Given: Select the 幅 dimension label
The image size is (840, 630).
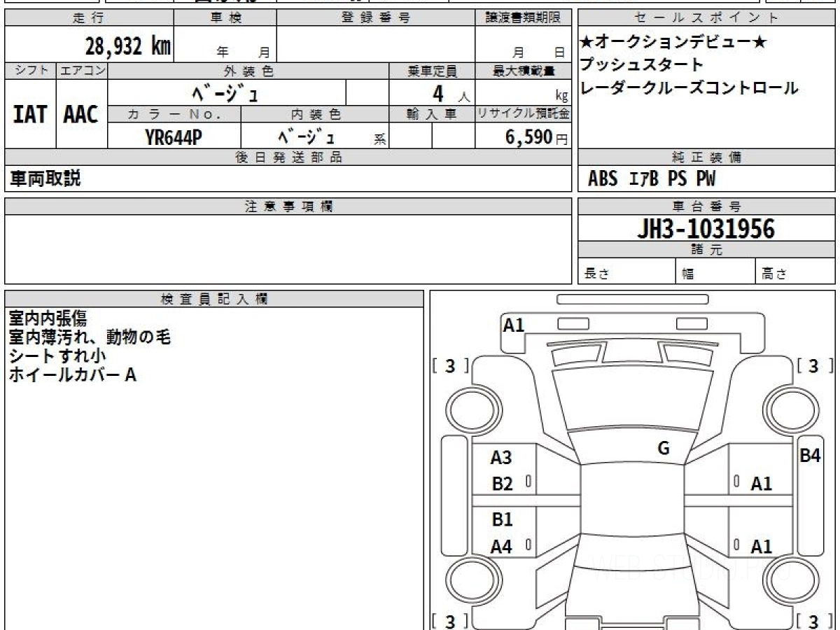Looking at the screenshot, I should pyautogui.click(x=688, y=274).
